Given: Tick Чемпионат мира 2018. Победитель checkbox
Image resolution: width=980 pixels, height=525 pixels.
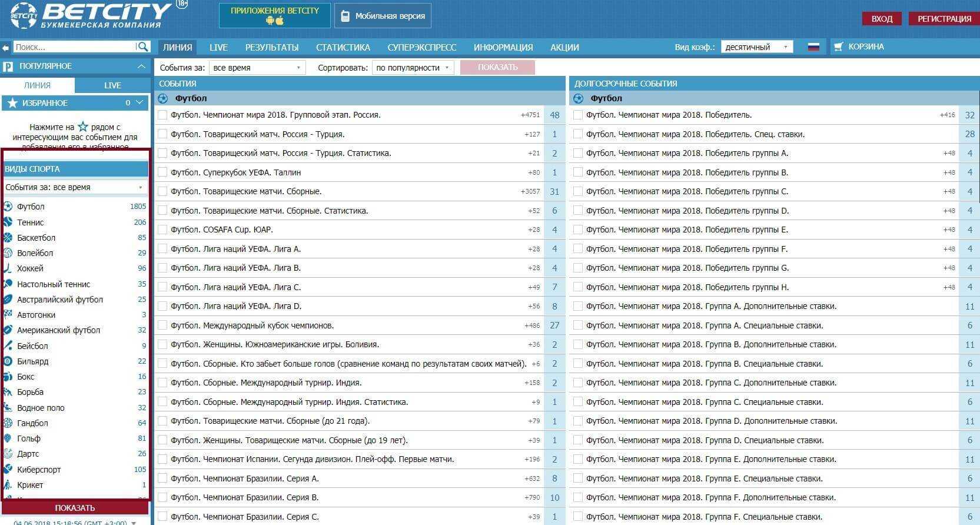Looking at the screenshot, I should pyautogui.click(x=578, y=115).
